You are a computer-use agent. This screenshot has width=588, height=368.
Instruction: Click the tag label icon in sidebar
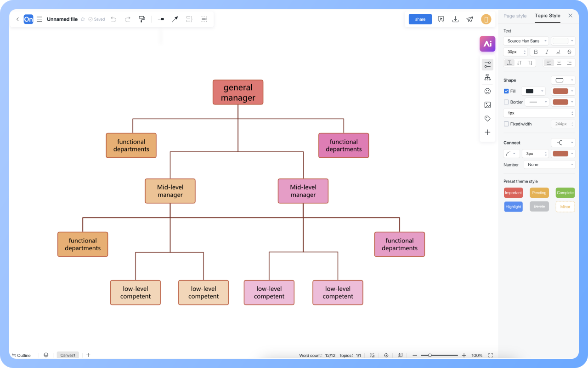[487, 119]
